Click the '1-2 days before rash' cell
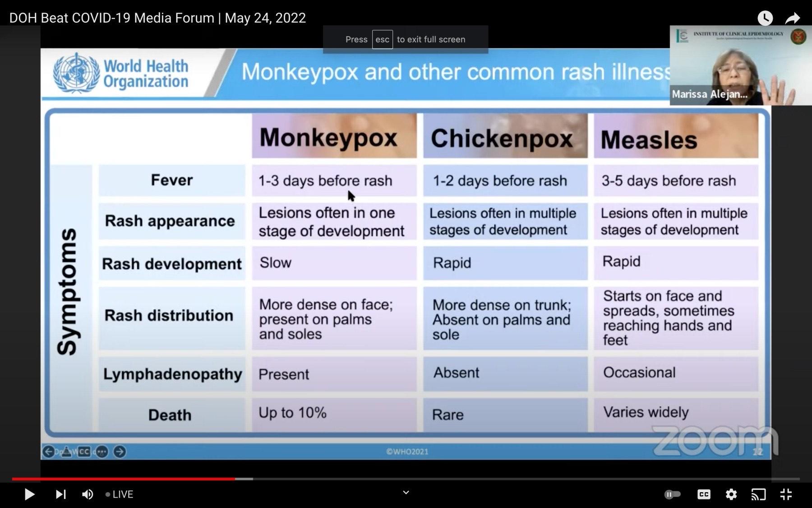This screenshot has width=812, height=508. click(x=505, y=181)
